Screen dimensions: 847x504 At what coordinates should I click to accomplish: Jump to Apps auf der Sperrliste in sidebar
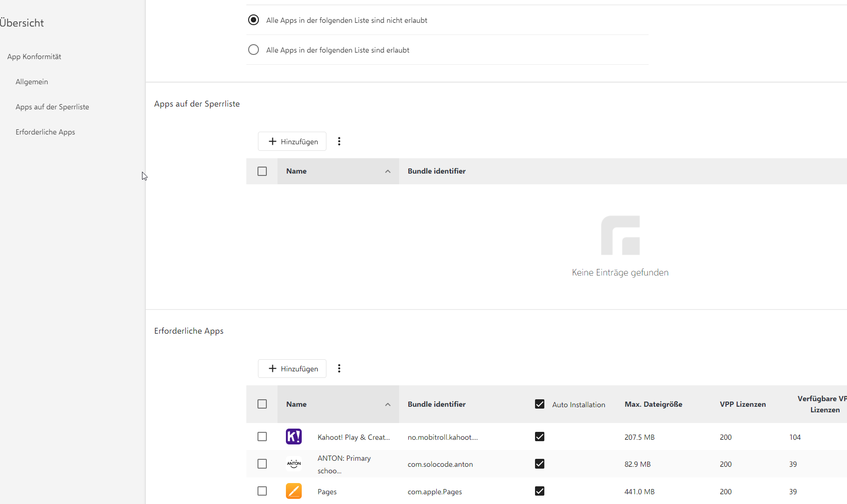[52, 107]
